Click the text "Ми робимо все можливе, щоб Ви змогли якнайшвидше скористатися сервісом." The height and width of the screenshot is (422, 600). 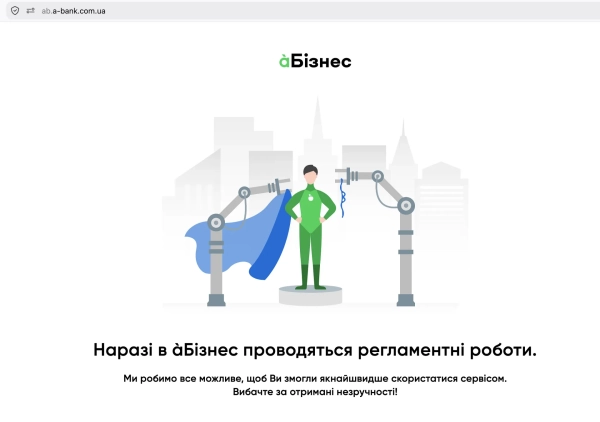[x=315, y=378]
